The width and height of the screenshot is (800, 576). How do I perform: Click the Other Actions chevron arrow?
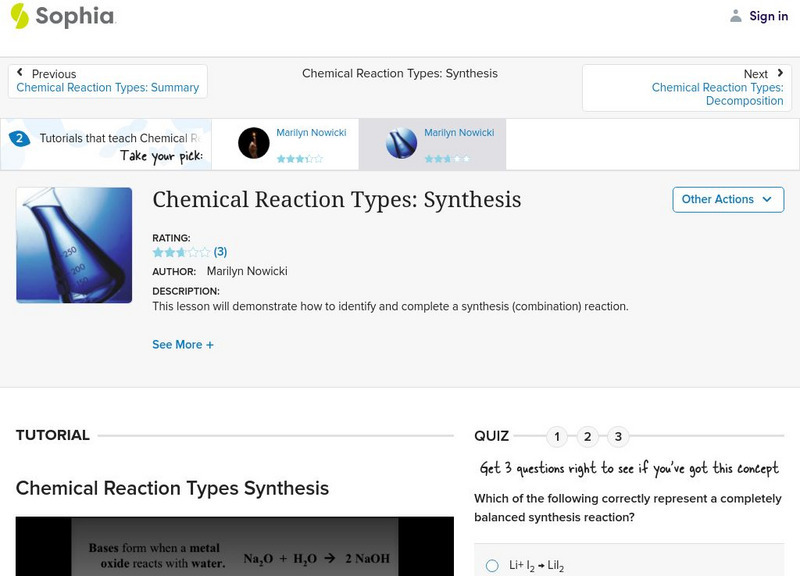click(766, 200)
